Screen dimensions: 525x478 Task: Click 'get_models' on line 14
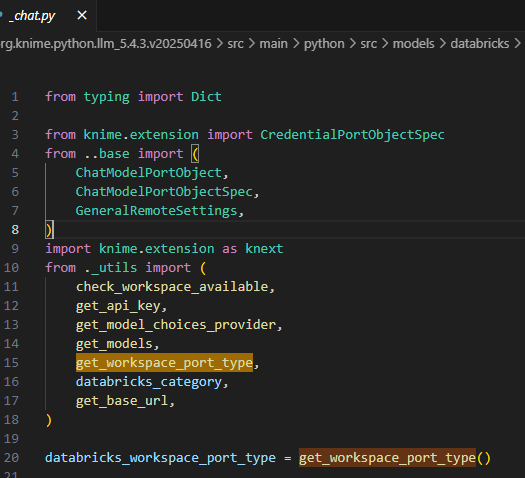click(114, 344)
